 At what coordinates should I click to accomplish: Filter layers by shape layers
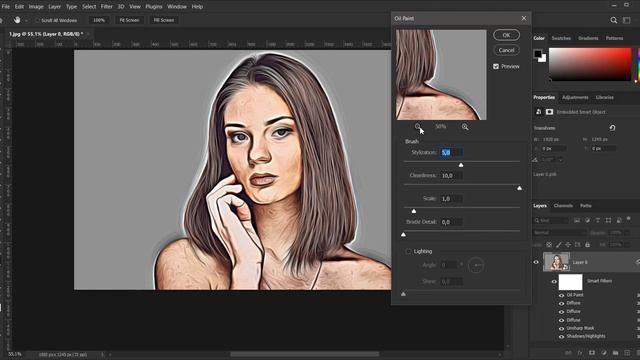(x=608, y=220)
